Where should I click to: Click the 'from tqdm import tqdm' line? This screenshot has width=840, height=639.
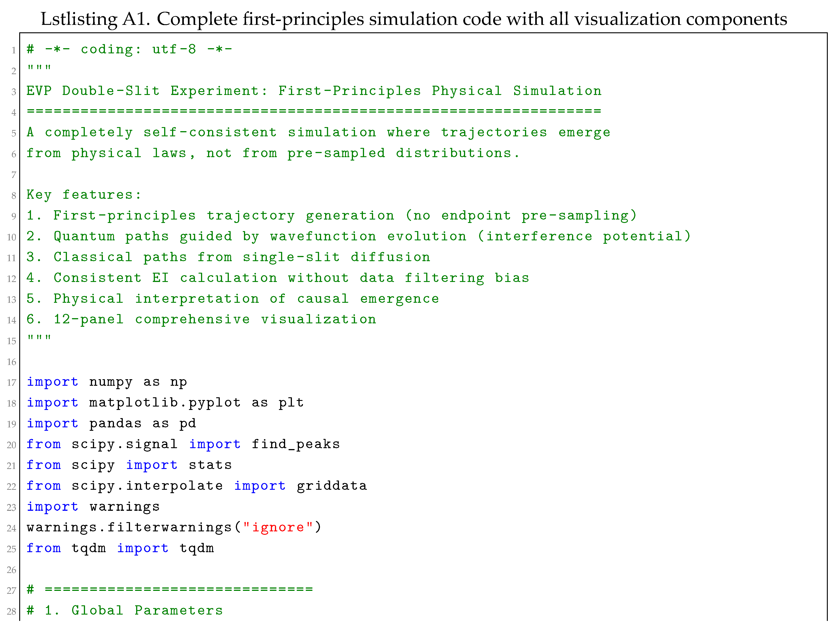pyautogui.click(x=120, y=548)
